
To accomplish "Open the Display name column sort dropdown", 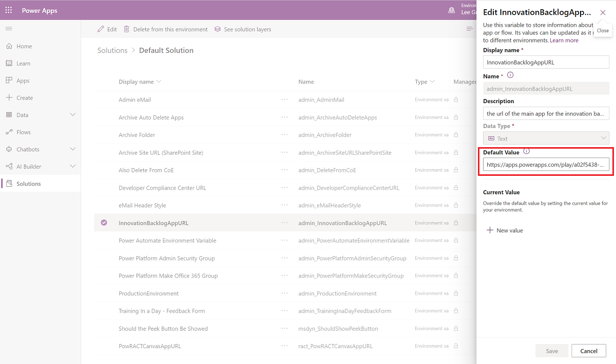I will pyautogui.click(x=160, y=82).
